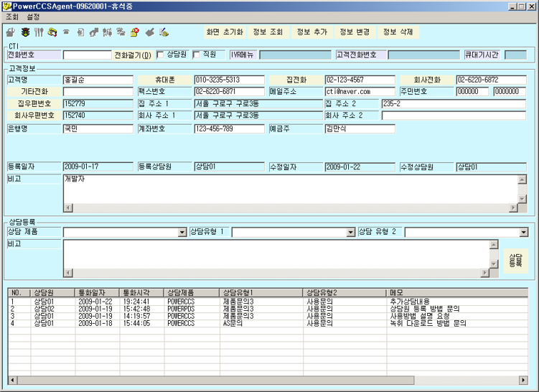Click the coffee cup break icon
539x392 pixels.
pyautogui.click(x=11, y=32)
